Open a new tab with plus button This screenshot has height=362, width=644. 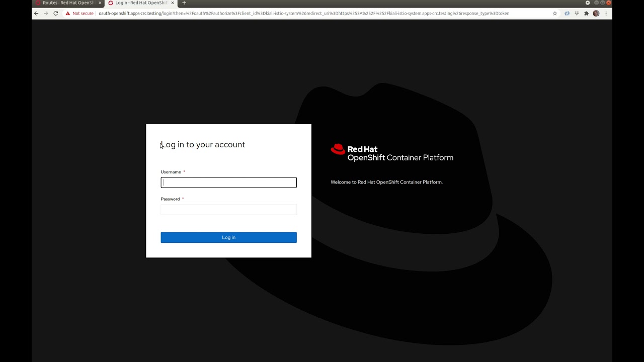click(x=184, y=3)
